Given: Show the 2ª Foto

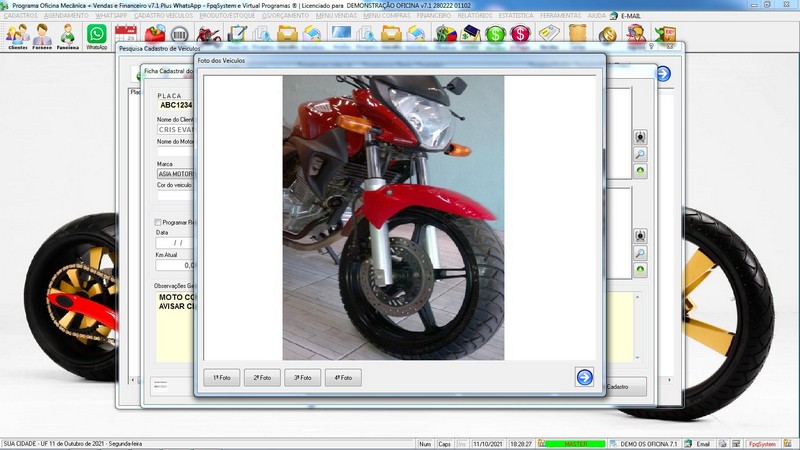Looking at the screenshot, I should coord(262,378).
